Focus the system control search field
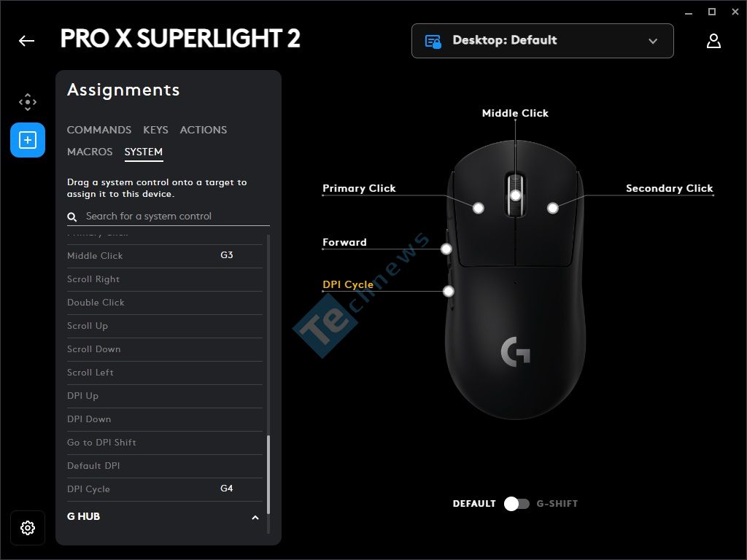This screenshot has width=747, height=560. [x=169, y=217]
